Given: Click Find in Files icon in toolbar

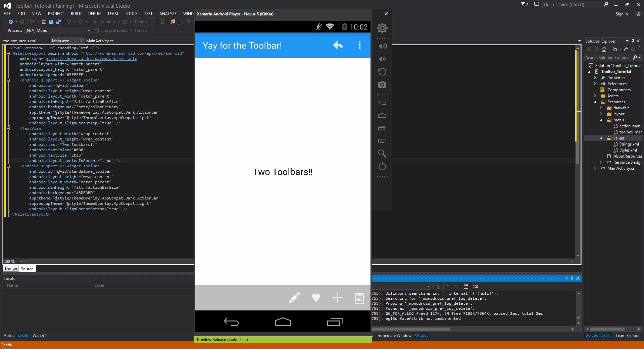Looking at the screenshot, I should 173,22.
